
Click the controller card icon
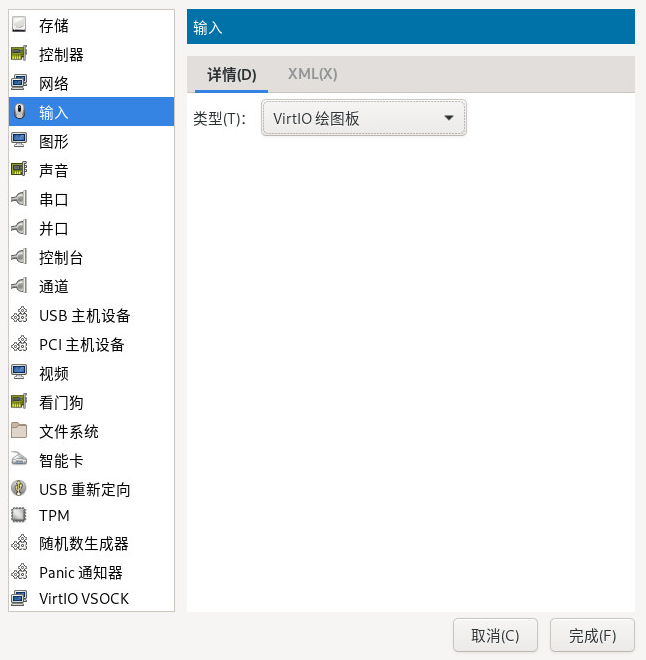tap(19, 54)
